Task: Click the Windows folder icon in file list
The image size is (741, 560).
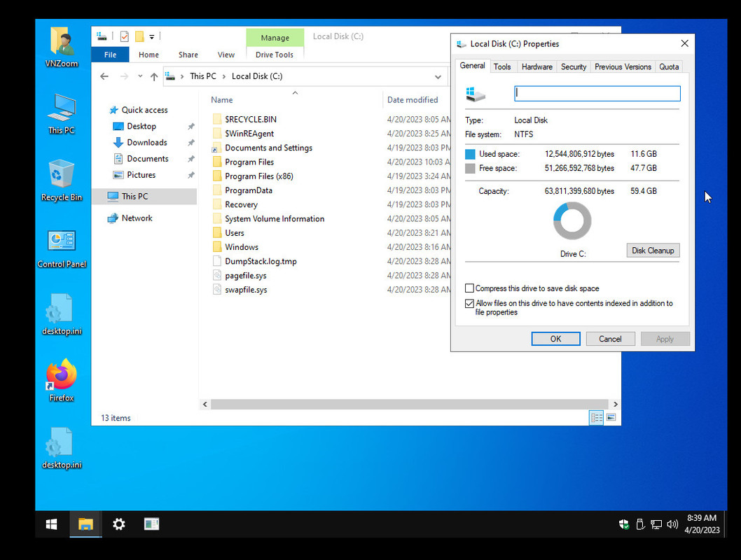Action: point(217,247)
